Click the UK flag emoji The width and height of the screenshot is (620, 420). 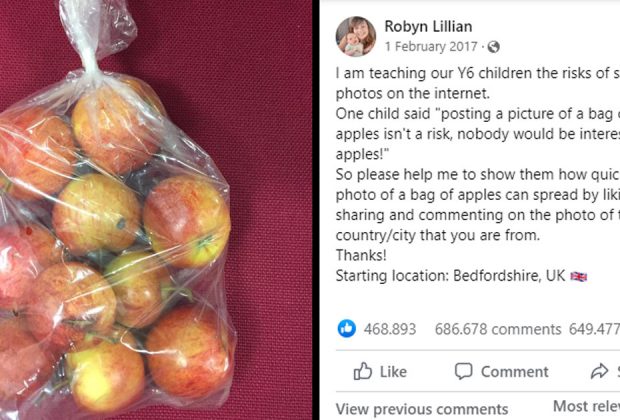578,276
